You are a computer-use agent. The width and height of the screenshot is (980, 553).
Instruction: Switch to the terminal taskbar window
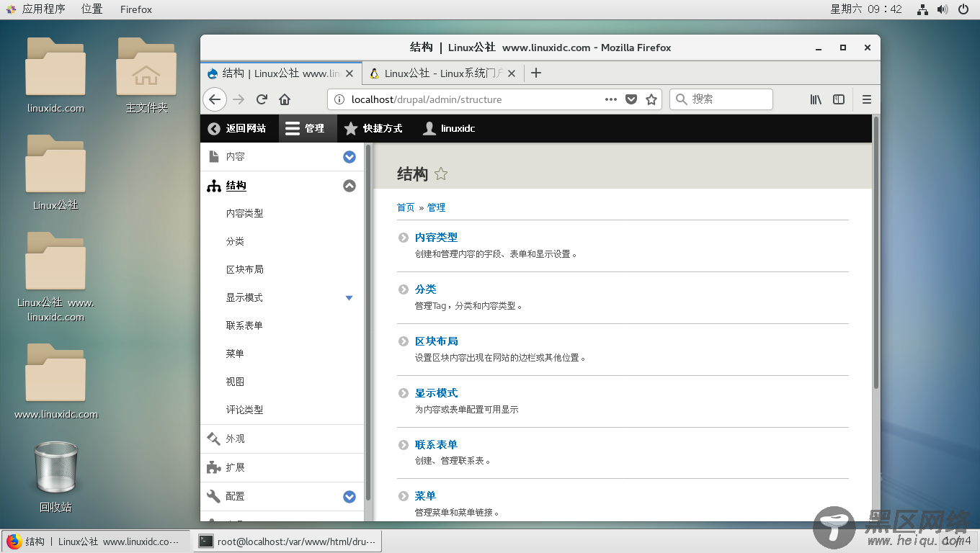(x=287, y=541)
